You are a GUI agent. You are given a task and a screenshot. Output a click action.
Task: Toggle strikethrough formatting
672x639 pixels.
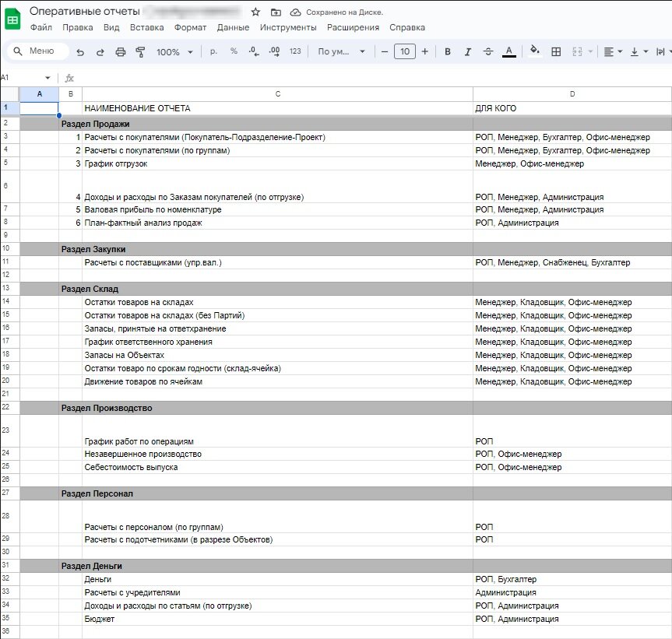(488, 52)
